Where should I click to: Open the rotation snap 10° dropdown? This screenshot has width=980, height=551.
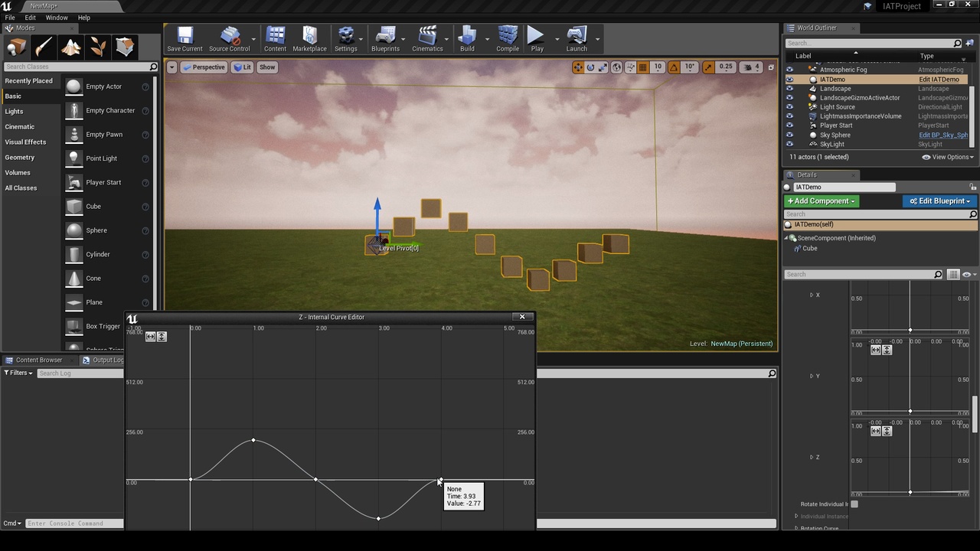(x=689, y=67)
